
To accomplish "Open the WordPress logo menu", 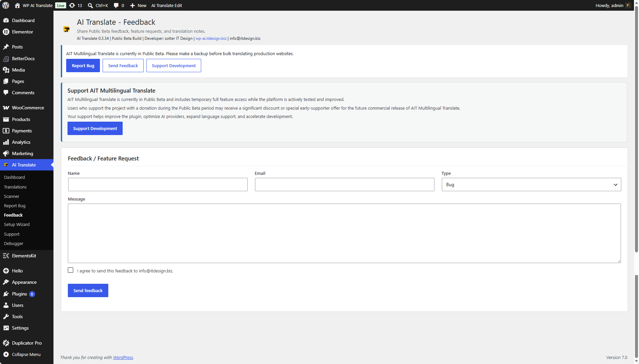I will pyautogui.click(x=6, y=5).
